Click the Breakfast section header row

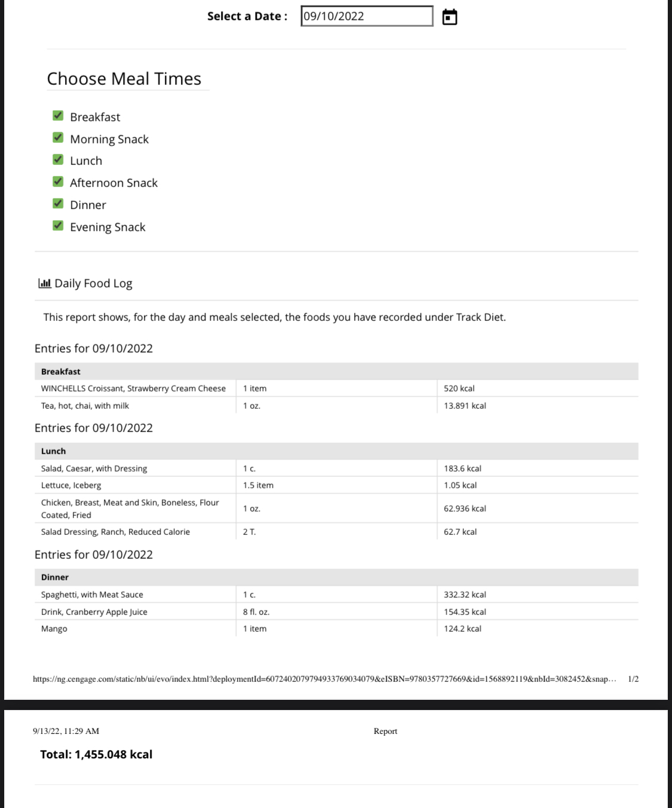click(336, 372)
